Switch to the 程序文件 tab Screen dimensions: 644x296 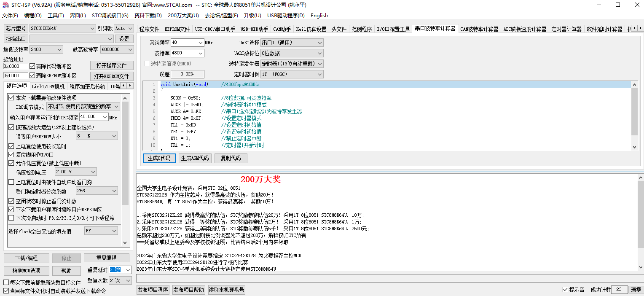tap(150, 29)
